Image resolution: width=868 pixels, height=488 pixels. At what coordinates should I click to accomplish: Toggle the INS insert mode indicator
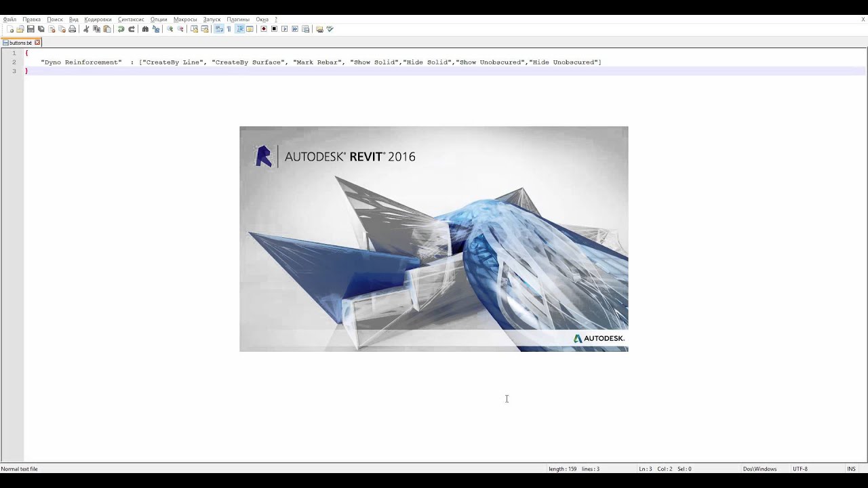click(851, 469)
